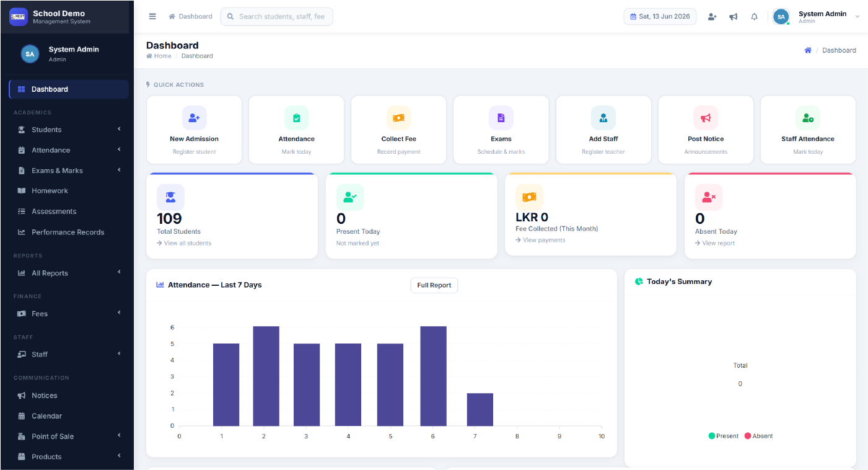The image size is (868, 470).
Task: Follow the View all students link
Action: coord(184,243)
